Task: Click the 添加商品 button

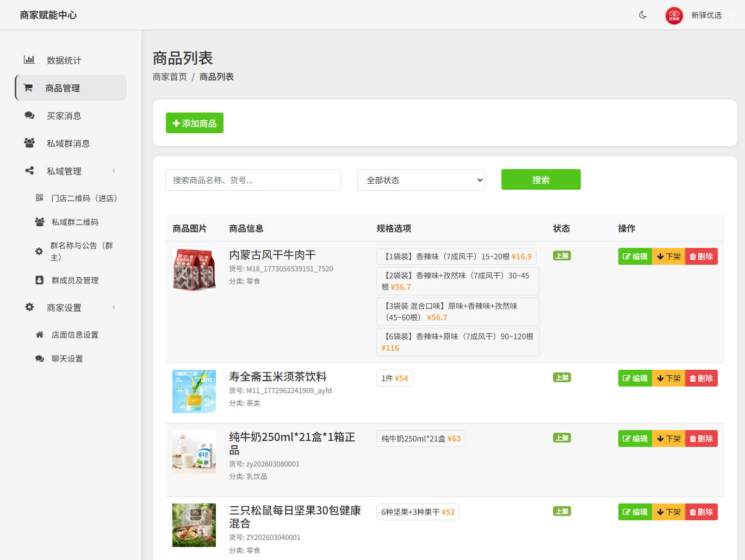Action: click(194, 123)
